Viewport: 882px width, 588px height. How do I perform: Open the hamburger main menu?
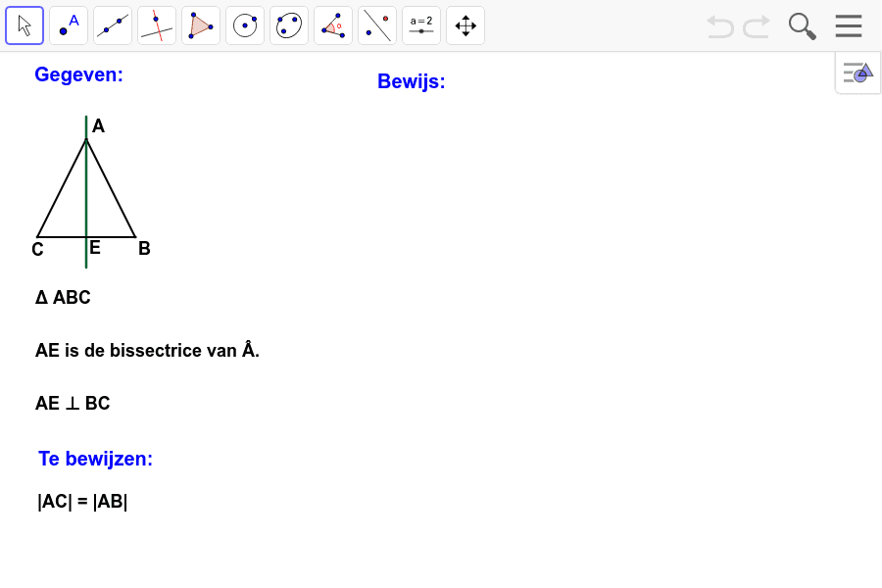coord(849,25)
